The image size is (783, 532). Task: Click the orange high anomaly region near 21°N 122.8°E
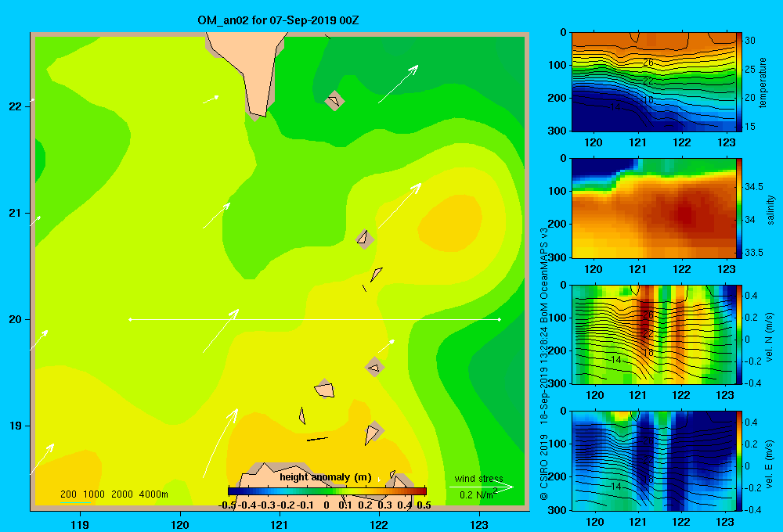tap(450, 222)
